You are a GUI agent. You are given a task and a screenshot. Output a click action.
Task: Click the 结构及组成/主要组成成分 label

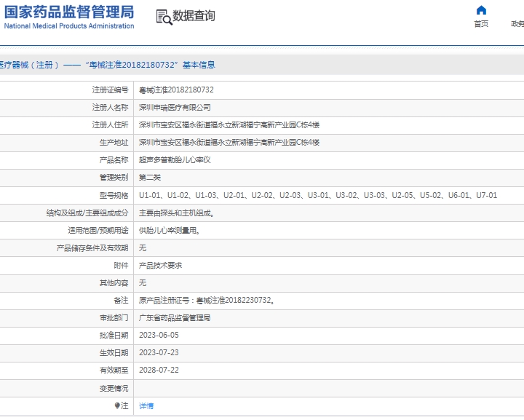87,213
